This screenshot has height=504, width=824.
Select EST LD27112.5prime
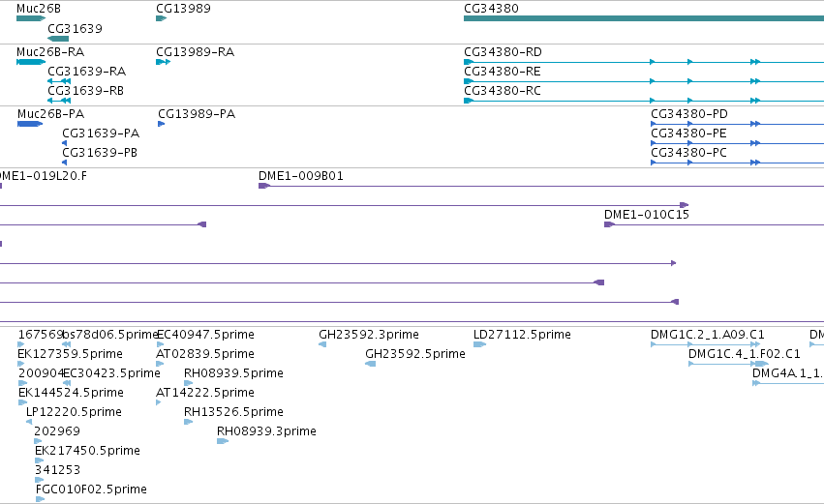(479, 344)
